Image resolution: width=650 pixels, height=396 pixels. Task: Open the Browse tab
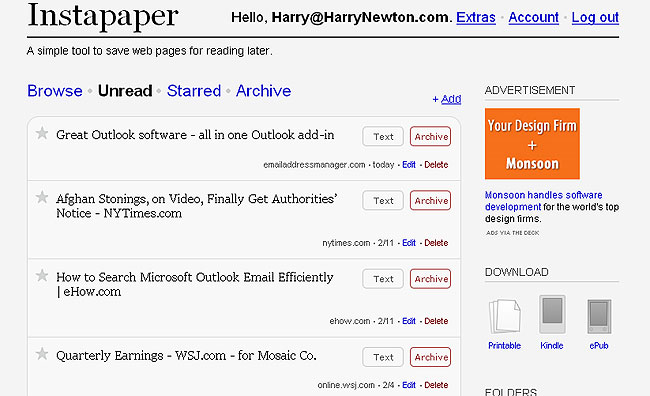point(55,91)
